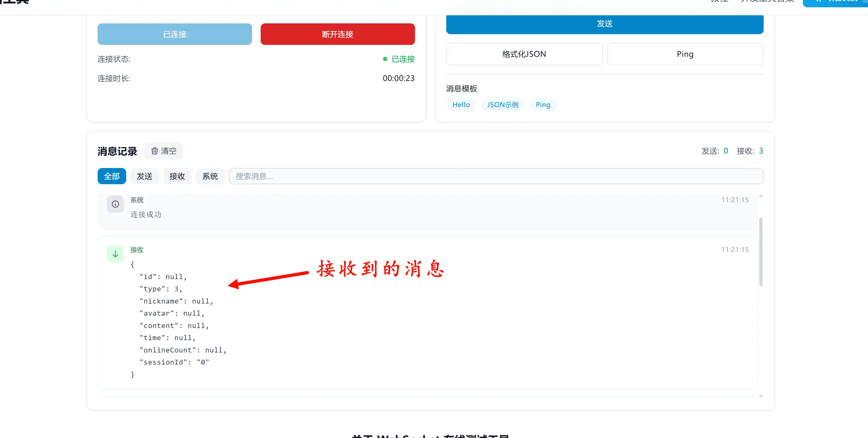868x438 pixels.
Task: Click the message list scrollbar thumb
Action: [x=761, y=252]
